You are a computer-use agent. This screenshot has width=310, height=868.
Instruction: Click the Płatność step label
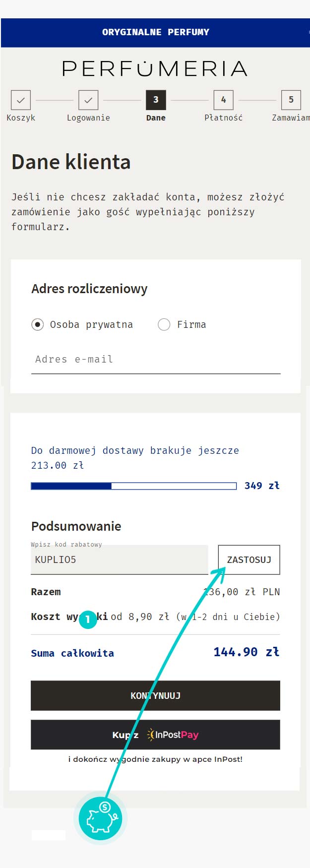(x=223, y=118)
